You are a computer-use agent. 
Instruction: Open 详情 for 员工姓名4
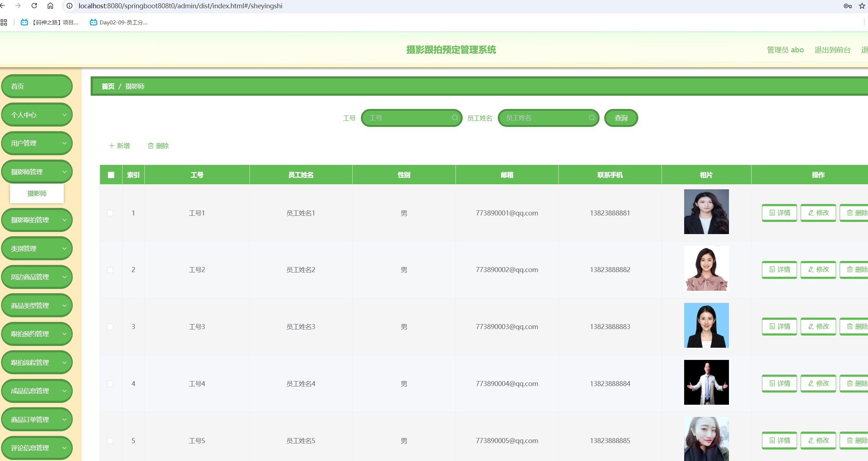point(779,384)
